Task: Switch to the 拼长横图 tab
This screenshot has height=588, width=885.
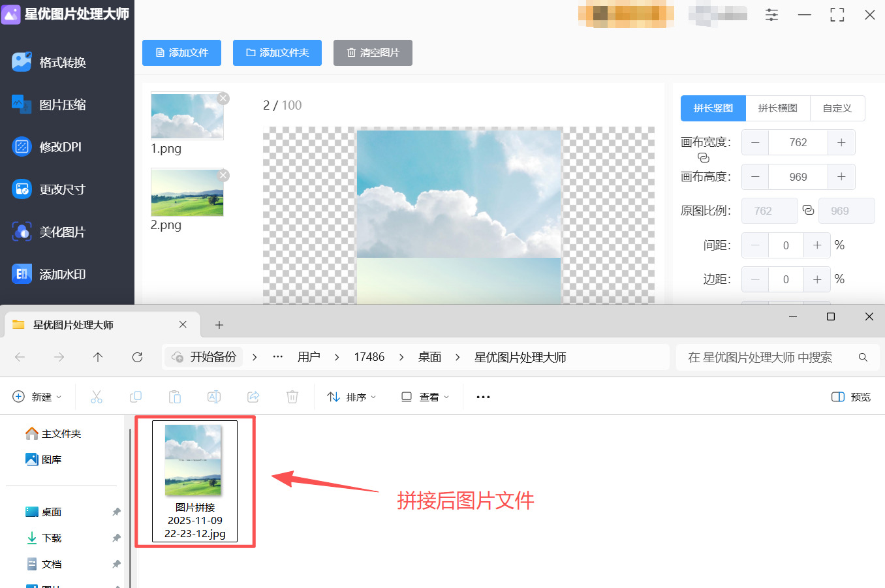Action: pyautogui.click(x=777, y=108)
